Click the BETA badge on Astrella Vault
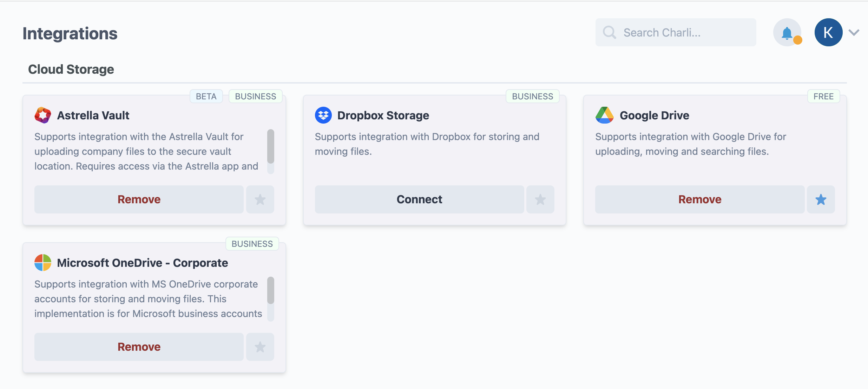868x389 pixels. pyautogui.click(x=206, y=96)
